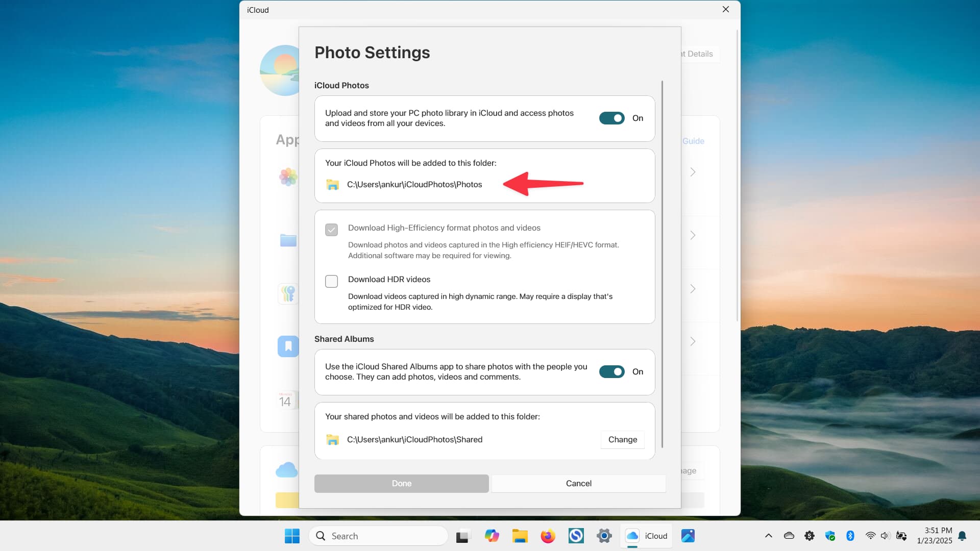Click the volume speaker tray icon
This screenshot has height=551, width=980.
pos(886,536)
